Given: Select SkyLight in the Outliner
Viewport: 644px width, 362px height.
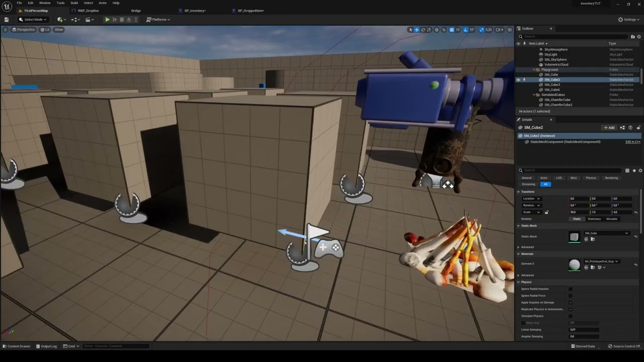Looking at the screenshot, I should point(551,54).
